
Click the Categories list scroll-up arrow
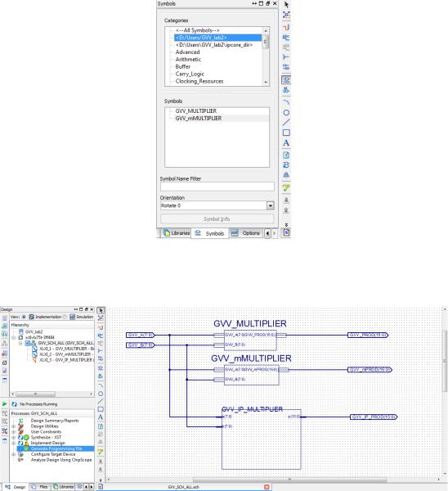pyautogui.click(x=266, y=30)
